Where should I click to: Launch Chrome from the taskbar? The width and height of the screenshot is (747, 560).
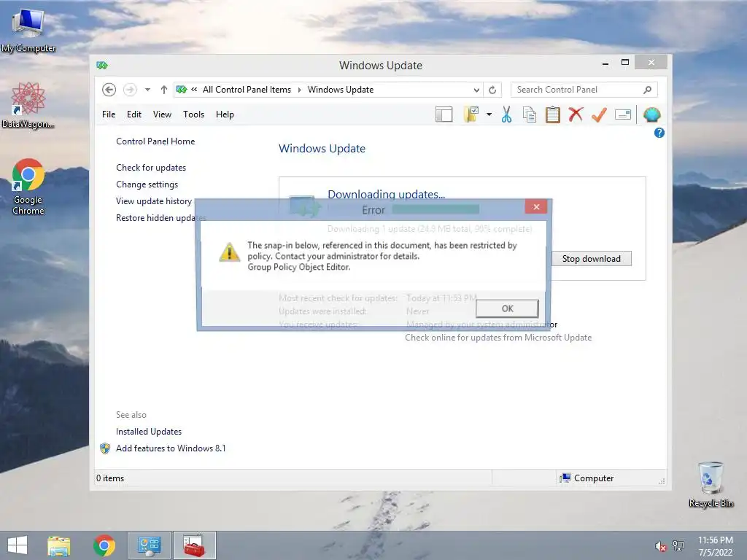pyautogui.click(x=104, y=545)
